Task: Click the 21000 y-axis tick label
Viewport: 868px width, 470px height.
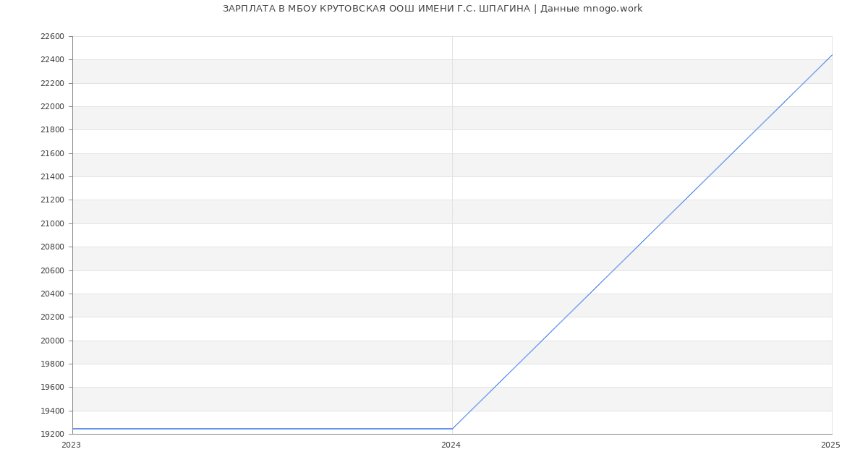Action: 52,223
